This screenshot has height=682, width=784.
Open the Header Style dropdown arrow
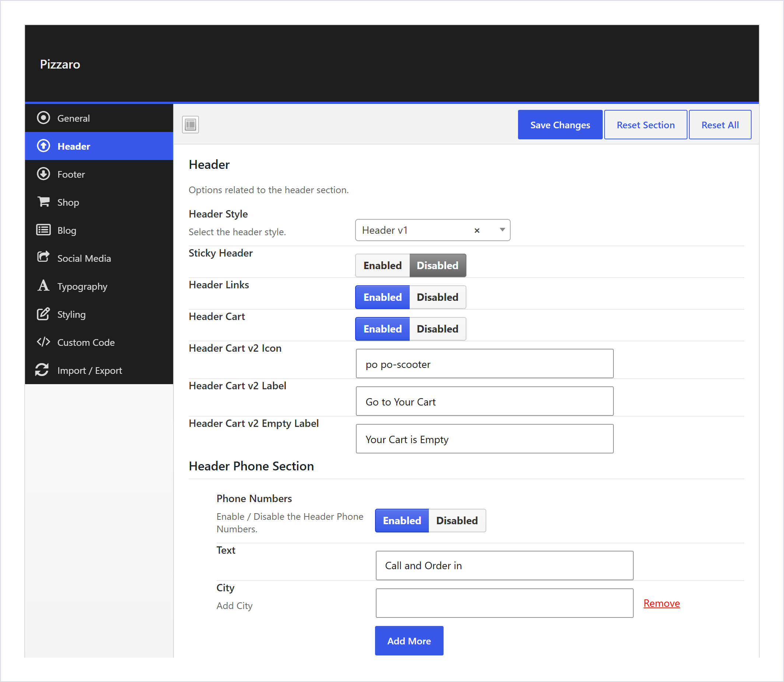pyautogui.click(x=502, y=230)
